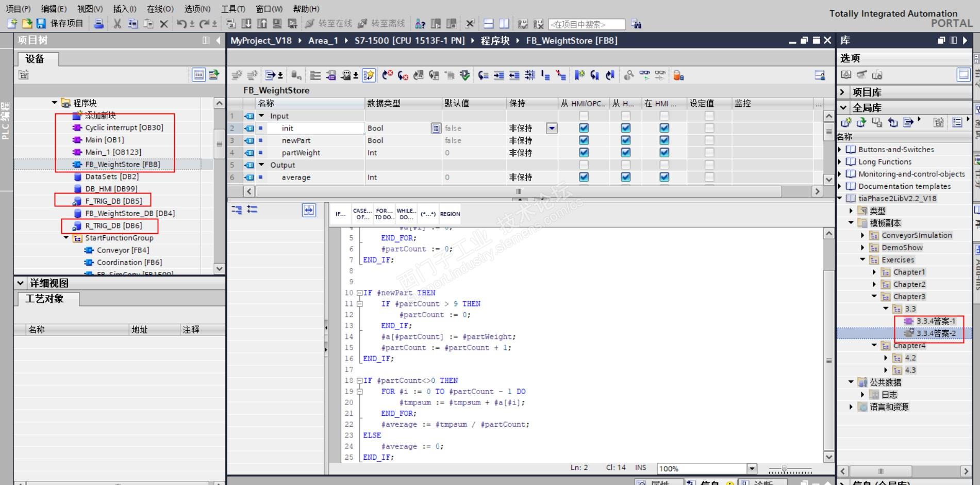Click the Print icon in toolbar
Screen dimensions: 980x485
(x=99, y=24)
